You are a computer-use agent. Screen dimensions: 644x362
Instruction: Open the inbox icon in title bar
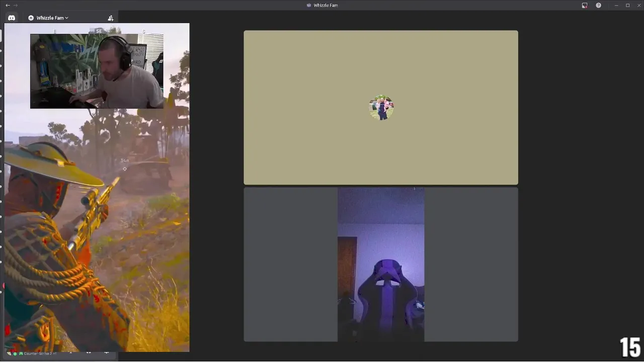tap(585, 5)
